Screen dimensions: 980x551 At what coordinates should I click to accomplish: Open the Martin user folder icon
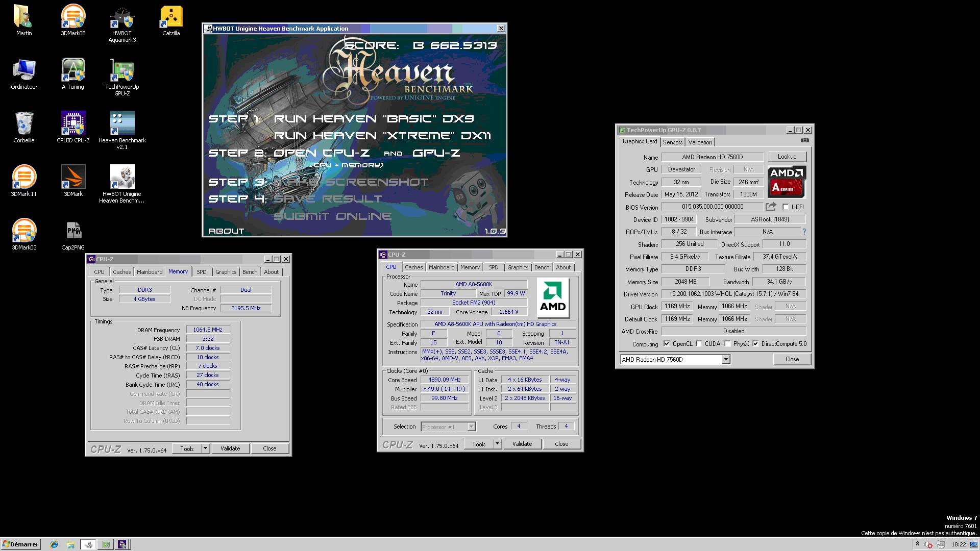(x=23, y=20)
